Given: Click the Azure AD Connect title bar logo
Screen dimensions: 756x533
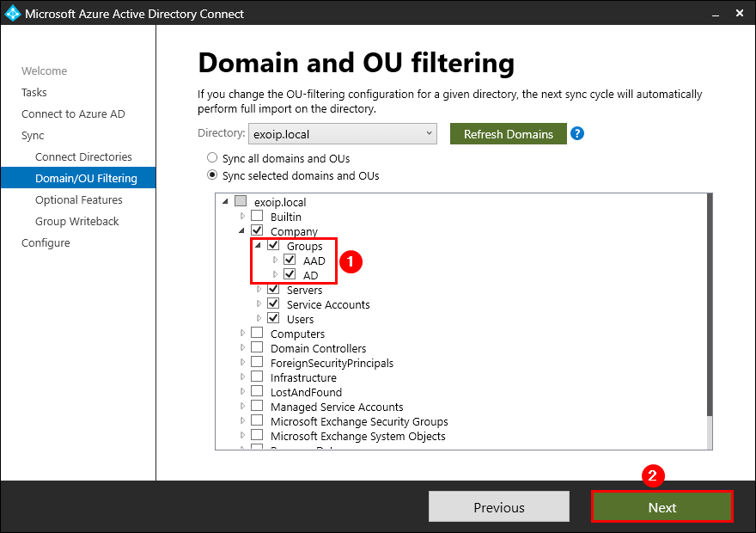Looking at the screenshot, I should tap(13, 14).
